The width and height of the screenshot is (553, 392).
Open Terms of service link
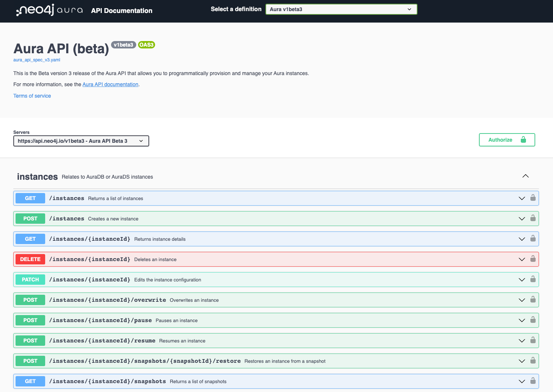point(32,96)
